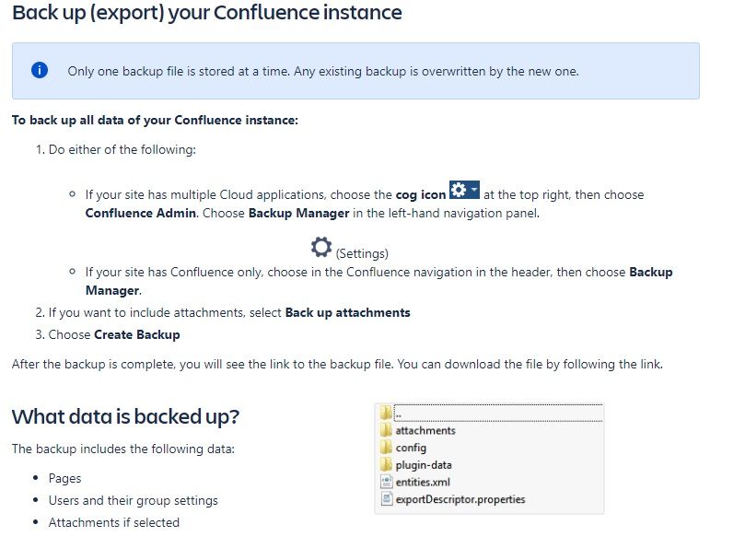
Task: Click the plugin-data folder icon
Action: [386, 464]
